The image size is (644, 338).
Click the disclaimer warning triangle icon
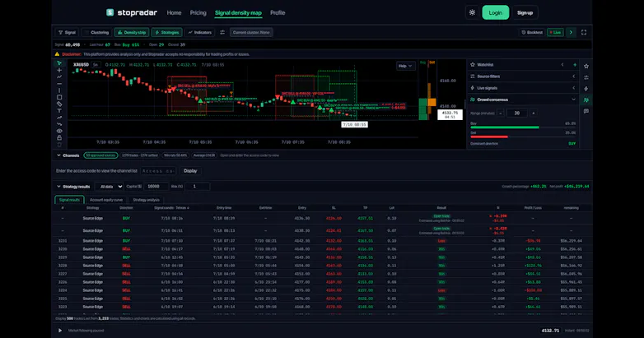coord(57,54)
